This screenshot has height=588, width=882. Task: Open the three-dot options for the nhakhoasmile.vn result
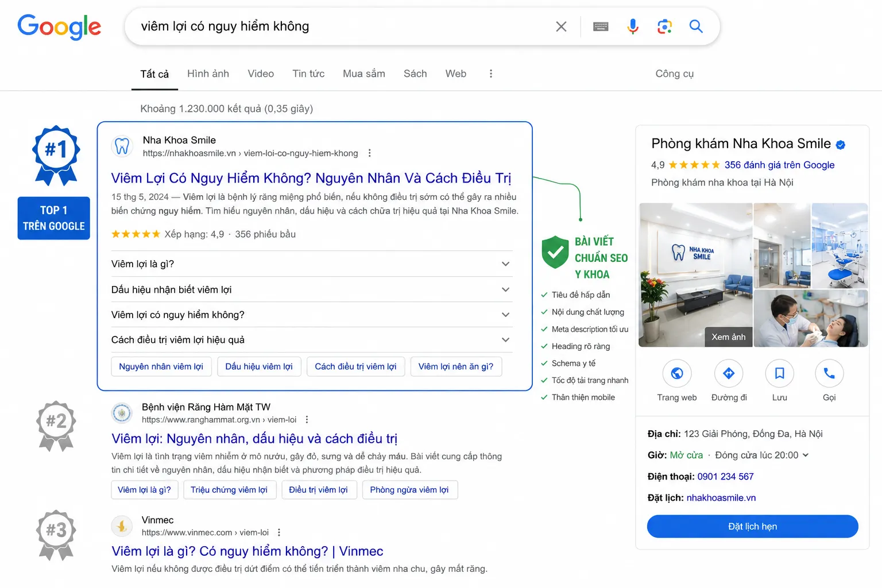click(370, 153)
